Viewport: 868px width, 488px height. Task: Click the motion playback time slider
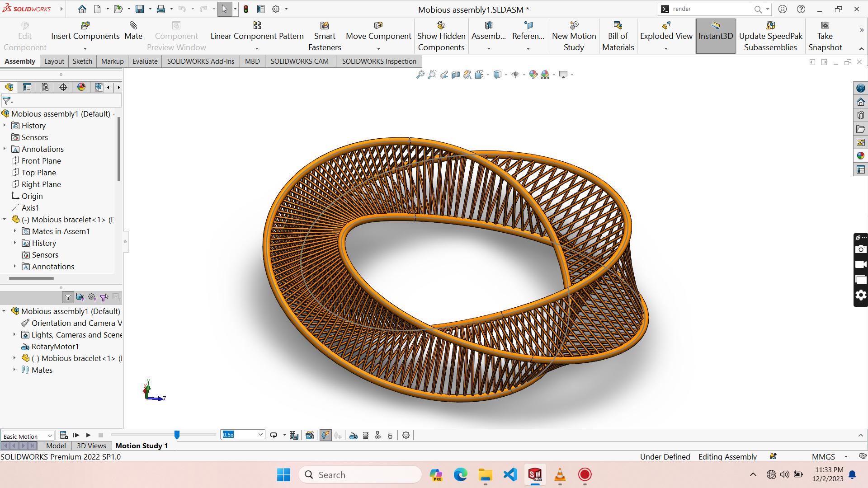coord(177,435)
